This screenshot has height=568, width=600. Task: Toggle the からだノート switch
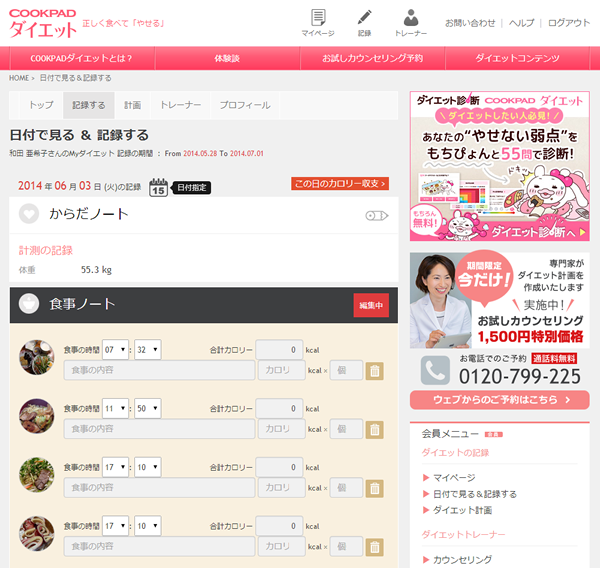coord(376,215)
